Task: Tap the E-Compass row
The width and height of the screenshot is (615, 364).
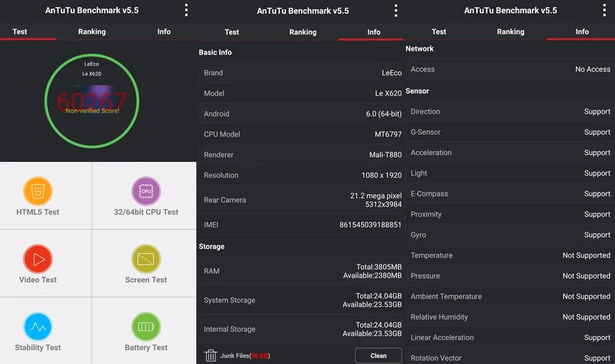Action: [x=510, y=193]
